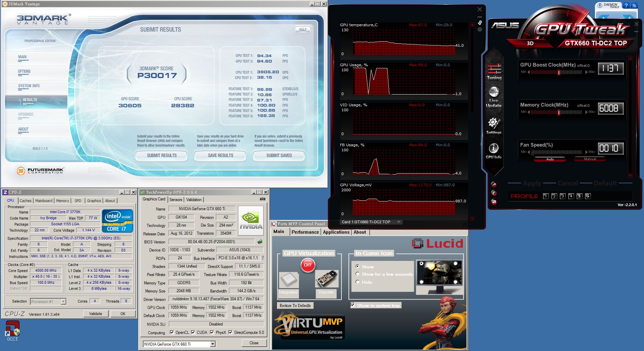Open the Tuning panel in GPU Tweak

(494, 72)
